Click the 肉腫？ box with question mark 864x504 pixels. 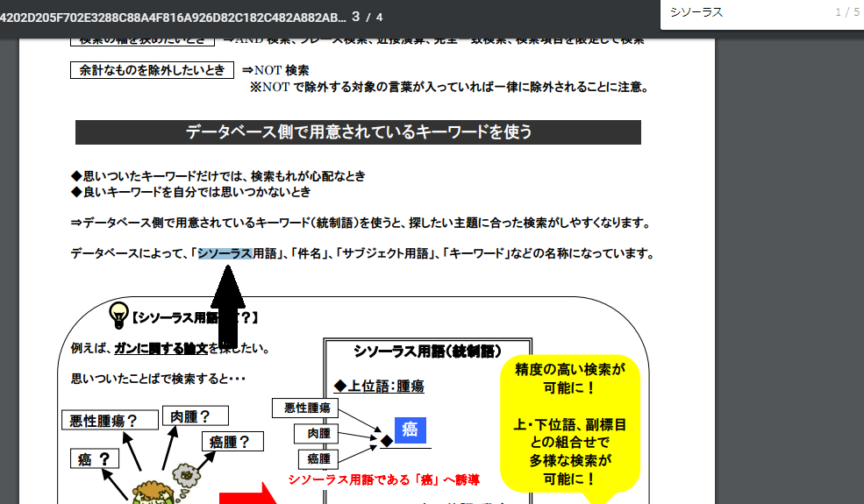(x=196, y=415)
